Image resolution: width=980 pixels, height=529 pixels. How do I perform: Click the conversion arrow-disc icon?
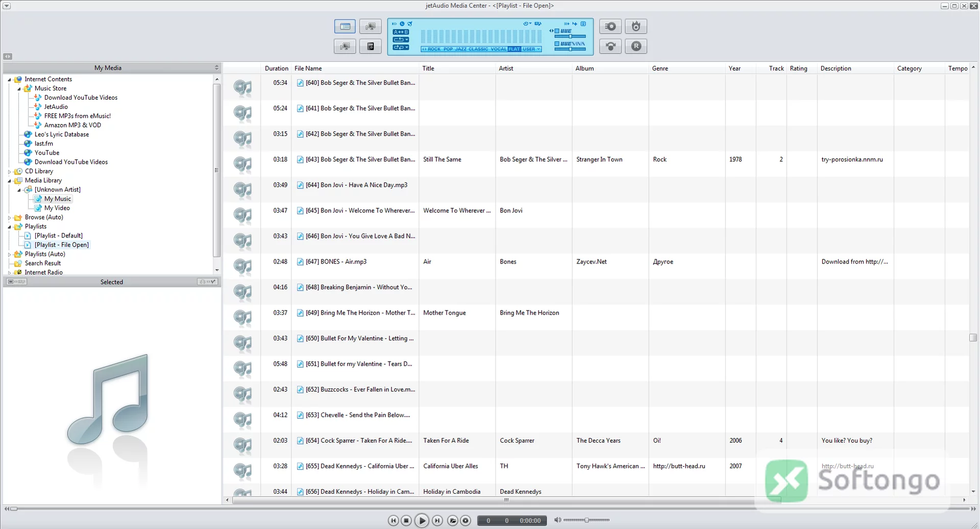tap(610, 46)
